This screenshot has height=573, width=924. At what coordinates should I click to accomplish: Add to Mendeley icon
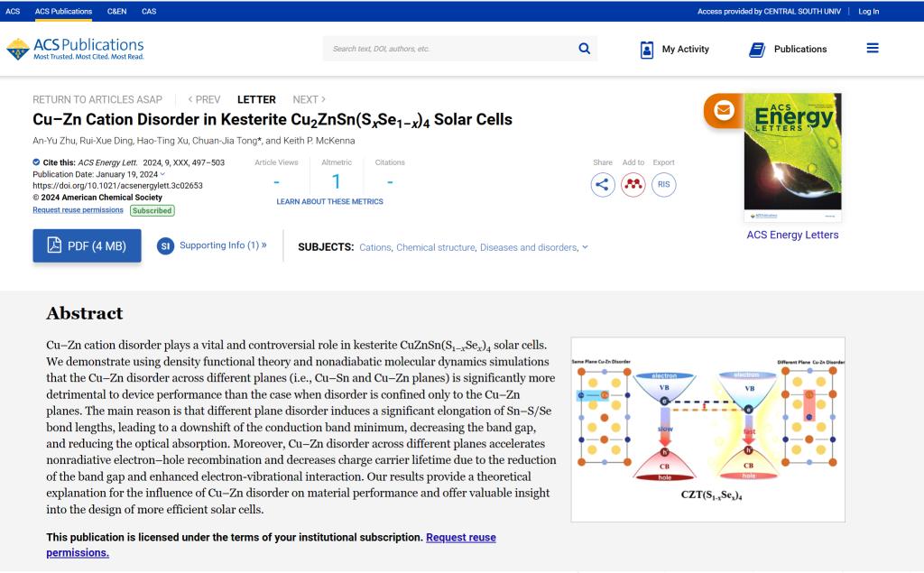[633, 185]
